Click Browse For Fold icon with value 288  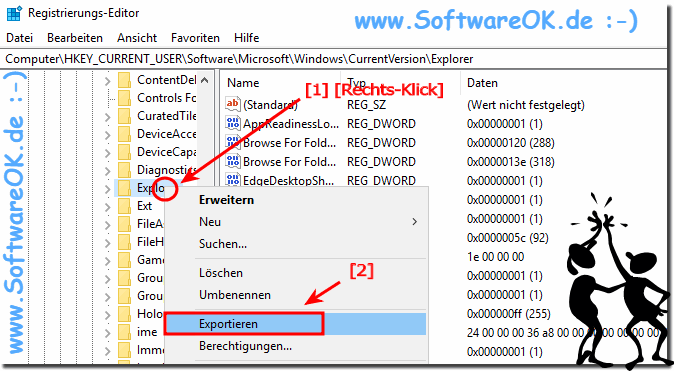(x=233, y=142)
